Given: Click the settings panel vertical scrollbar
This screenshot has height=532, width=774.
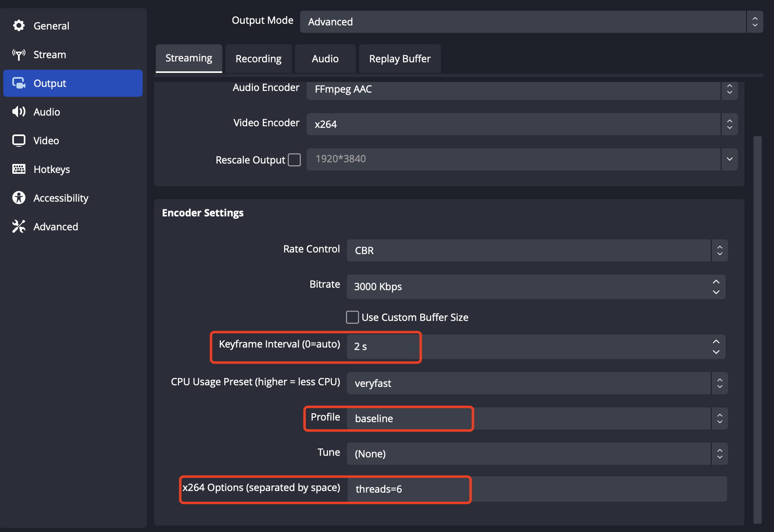Looking at the screenshot, I should 758,330.
